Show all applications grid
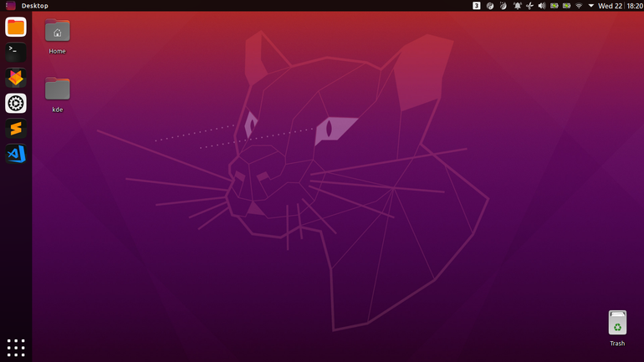The width and height of the screenshot is (644, 362). (x=16, y=348)
